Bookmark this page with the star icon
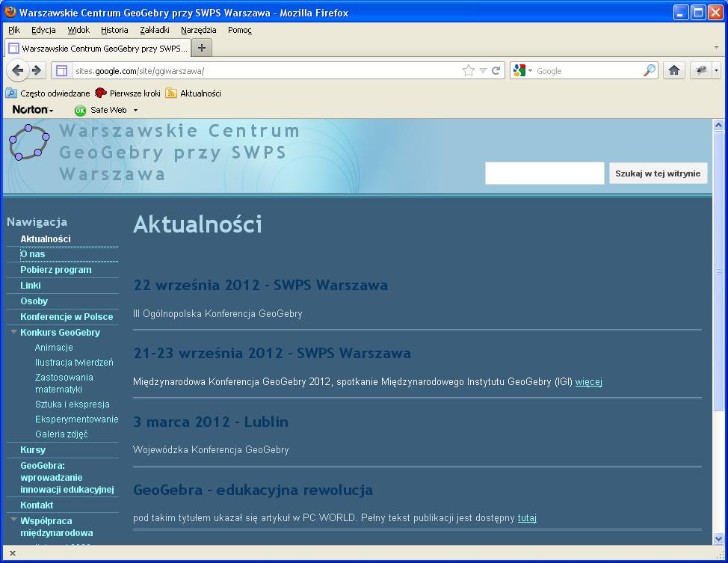Image resolution: width=728 pixels, height=563 pixels. [x=469, y=70]
